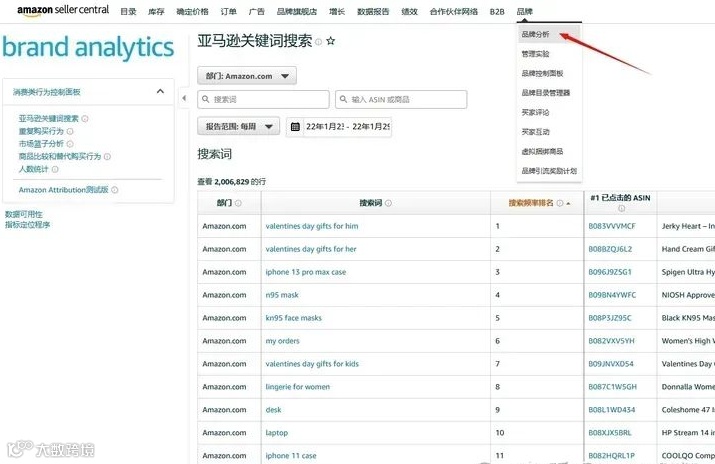The height and width of the screenshot is (464, 715).
Task: Click info icon beside 亚马逊关键词搜索 heading
Action: pos(318,42)
